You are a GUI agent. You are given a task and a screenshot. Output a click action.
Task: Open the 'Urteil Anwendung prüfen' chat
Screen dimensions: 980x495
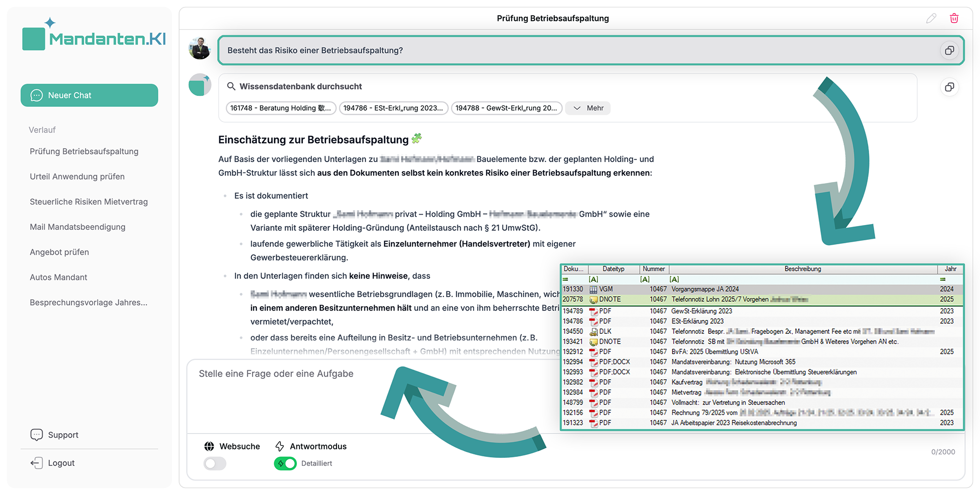click(x=76, y=177)
